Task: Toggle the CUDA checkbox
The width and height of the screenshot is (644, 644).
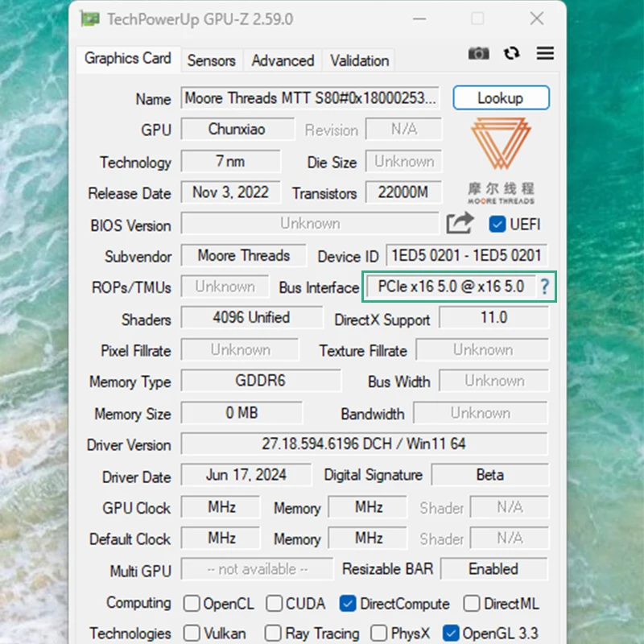Action: click(x=274, y=603)
